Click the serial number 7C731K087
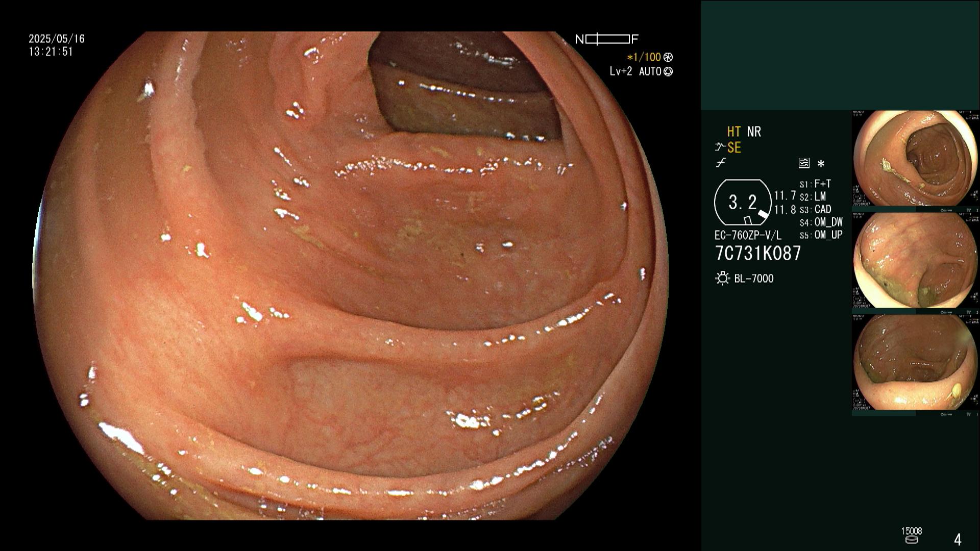The height and width of the screenshot is (551, 980). (x=758, y=253)
